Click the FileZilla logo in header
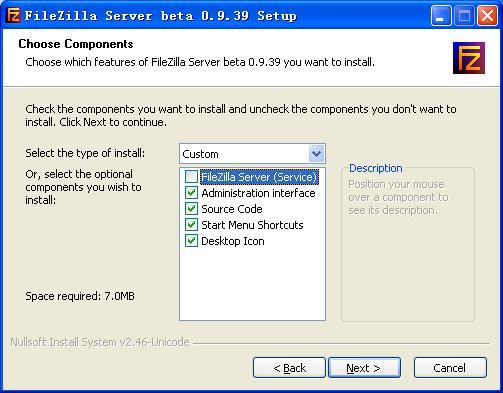 pyautogui.click(x=469, y=58)
